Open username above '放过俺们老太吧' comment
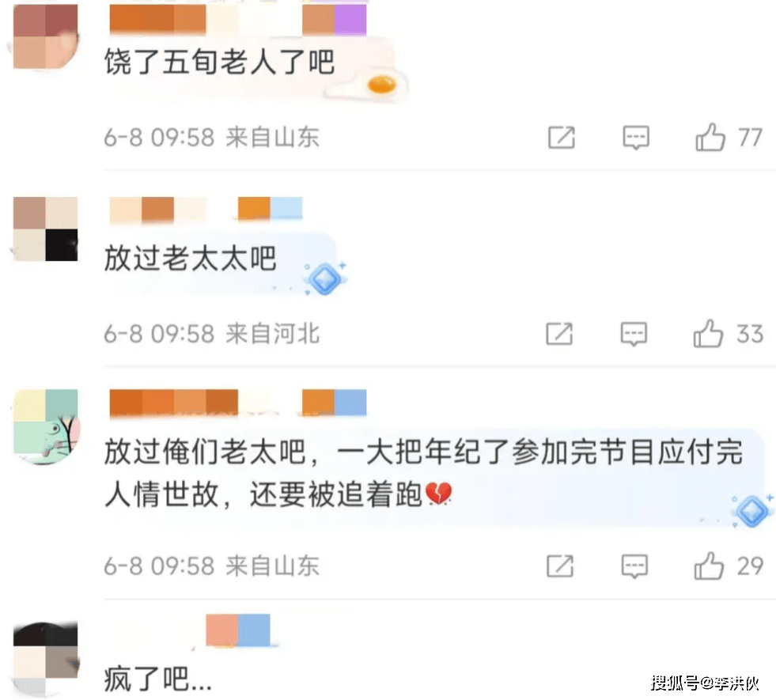The height and width of the screenshot is (700, 776). tap(237, 403)
